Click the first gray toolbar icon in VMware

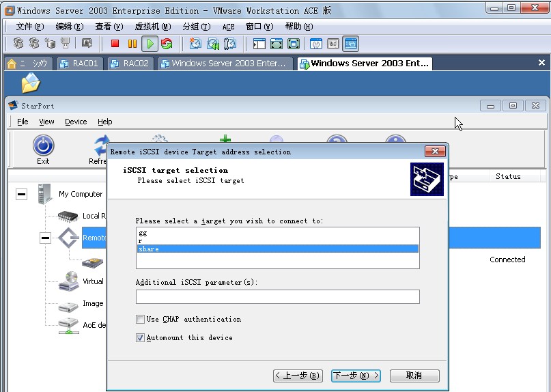coord(18,43)
